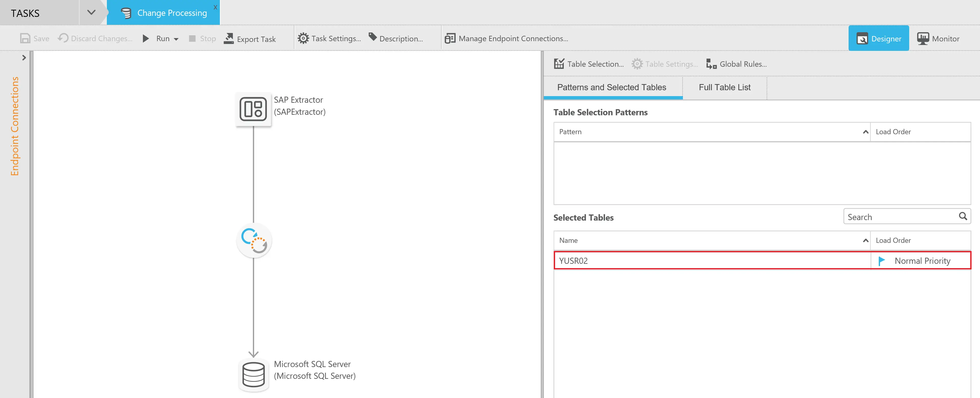Click the Load Order header in patterns table
The image size is (980, 398).
[920, 132]
